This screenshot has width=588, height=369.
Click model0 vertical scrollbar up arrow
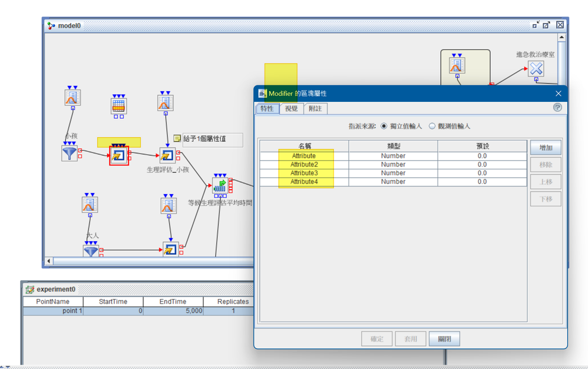click(561, 37)
